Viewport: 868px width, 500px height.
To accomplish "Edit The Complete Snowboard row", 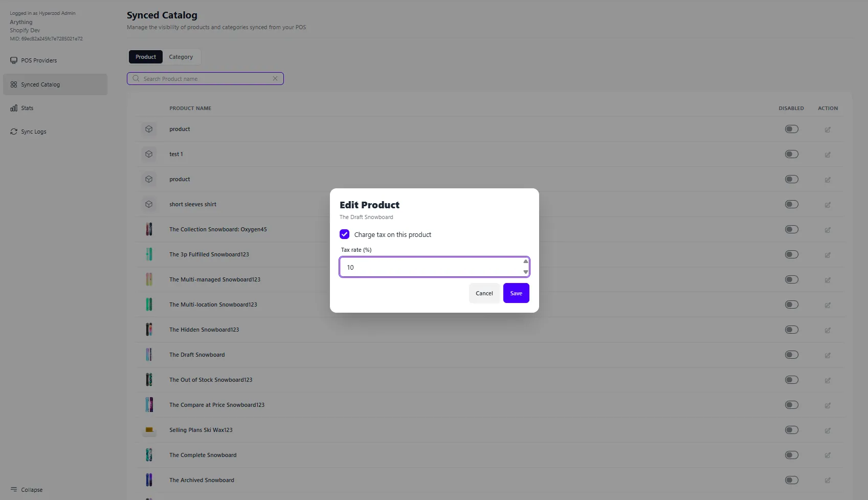I will click(828, 455).
